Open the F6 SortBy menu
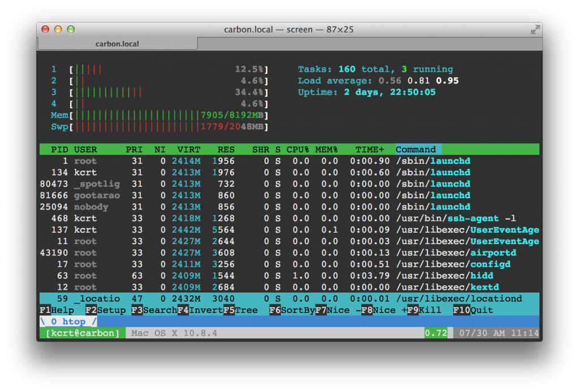The height and width of the screenshot is (392, 579). point(292,310)
